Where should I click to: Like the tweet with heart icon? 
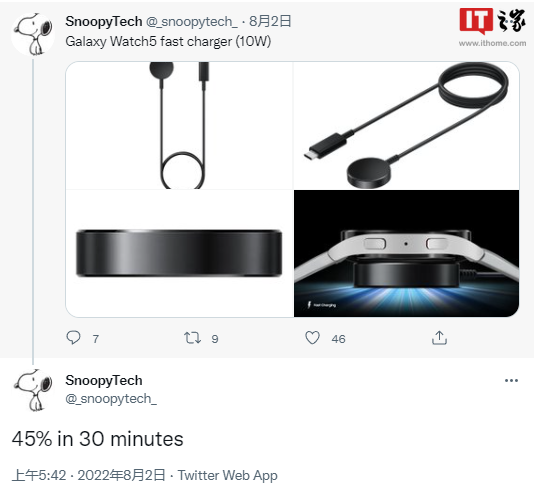point(312,338)
